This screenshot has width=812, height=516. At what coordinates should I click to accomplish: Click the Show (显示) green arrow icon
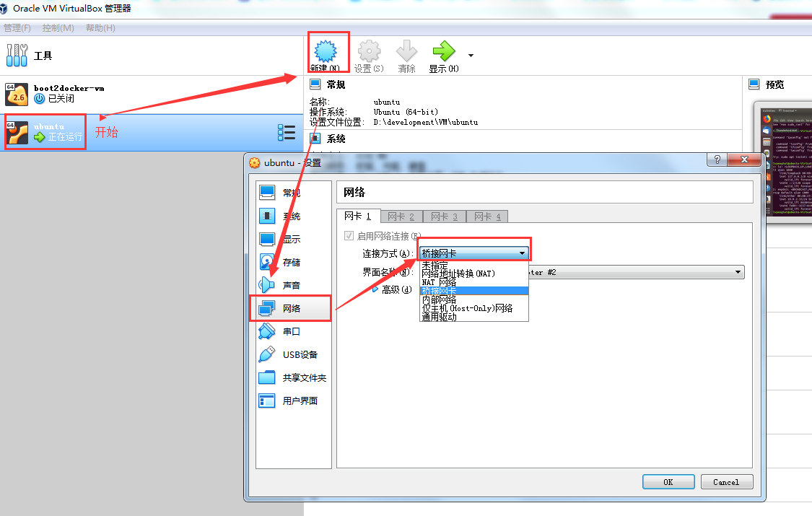pyautogui.click(x=444, y=52)
